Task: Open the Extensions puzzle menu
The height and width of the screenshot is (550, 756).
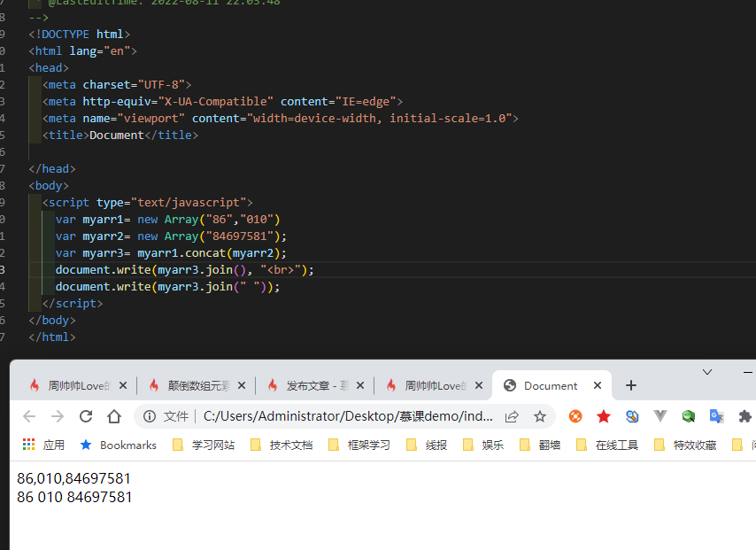Action: [x=744, y=416]
